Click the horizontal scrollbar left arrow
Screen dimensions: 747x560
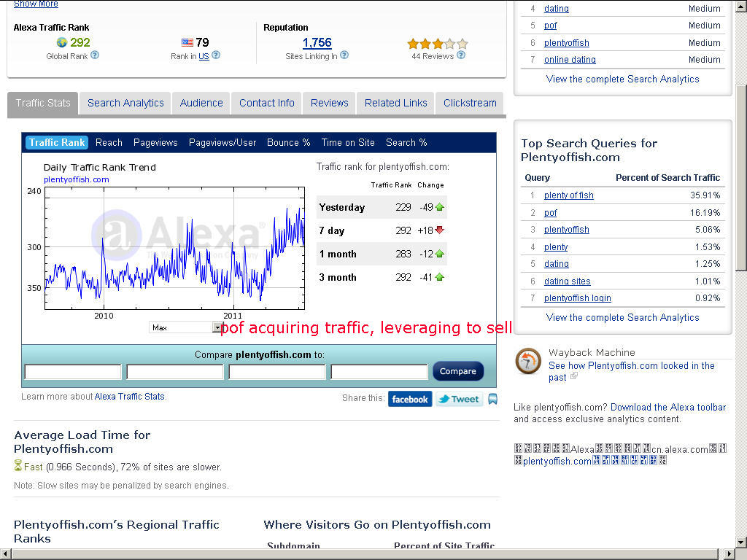(5, 554)
